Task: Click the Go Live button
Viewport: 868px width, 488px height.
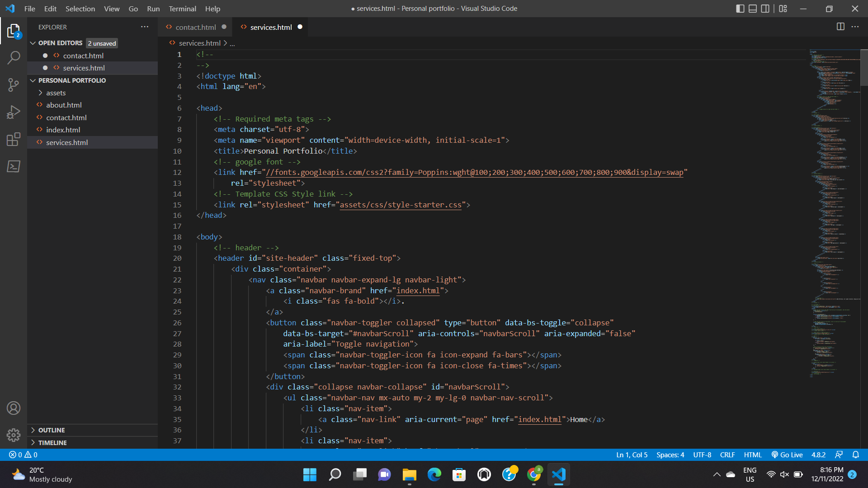Action: [787, 455]
